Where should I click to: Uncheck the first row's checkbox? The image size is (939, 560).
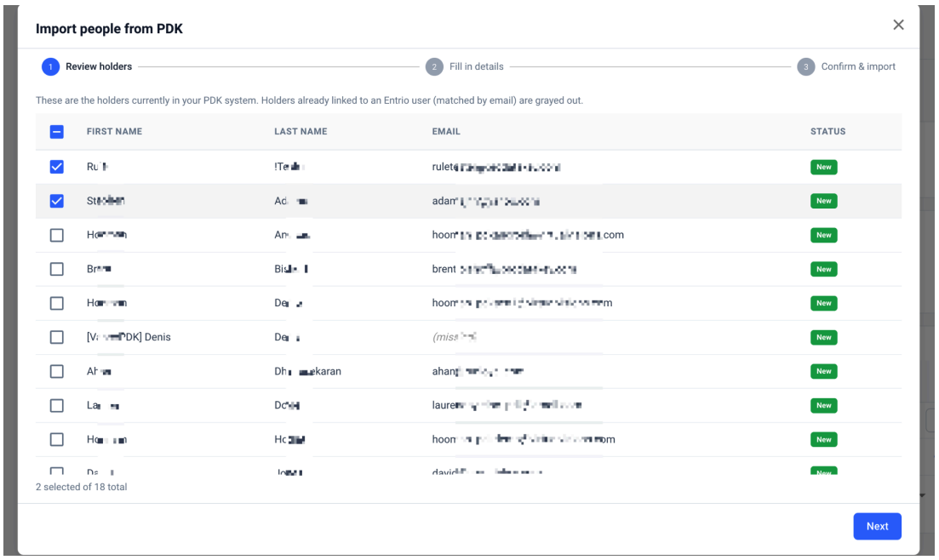pyautogui.click(x=57, y=167)
